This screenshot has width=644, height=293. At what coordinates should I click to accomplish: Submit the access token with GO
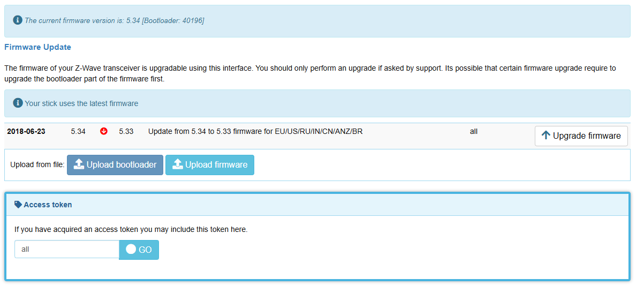click(139, 250)
